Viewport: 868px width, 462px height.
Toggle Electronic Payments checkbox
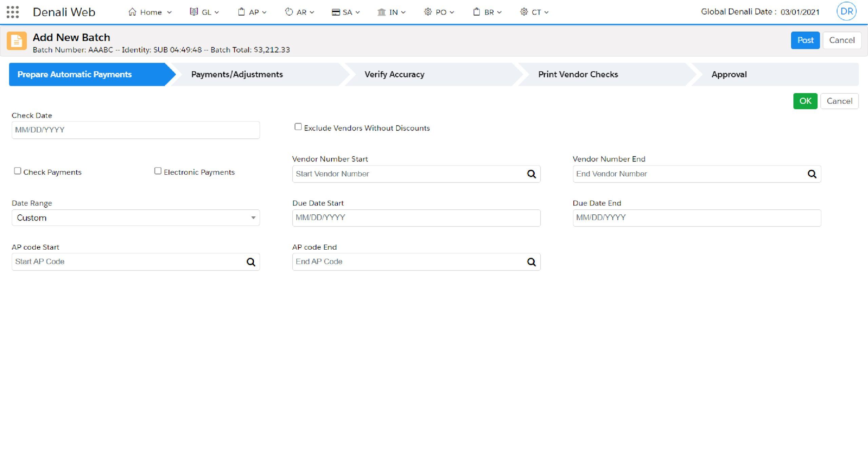coord(158,171)
